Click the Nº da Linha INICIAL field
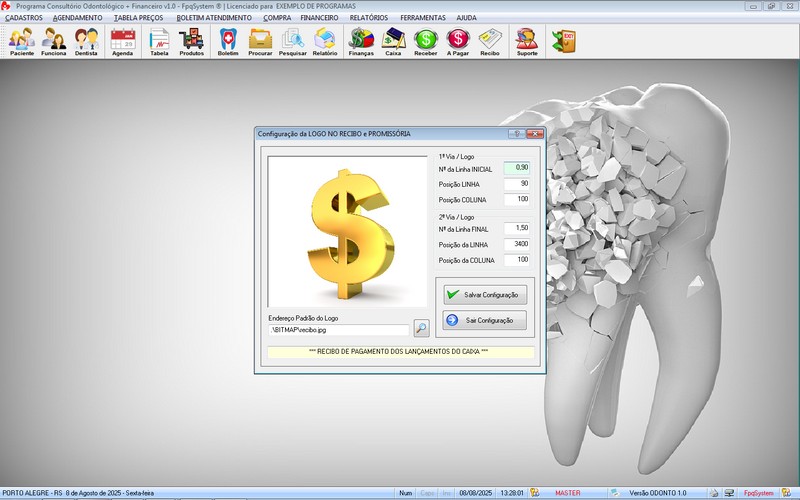Screen dimensions: 800x500 click(x=516, y=168)
